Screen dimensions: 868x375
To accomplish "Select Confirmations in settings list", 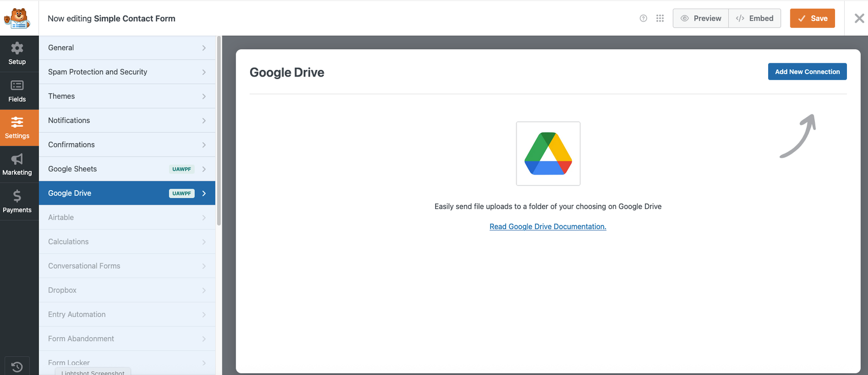I will pos(72,145).
